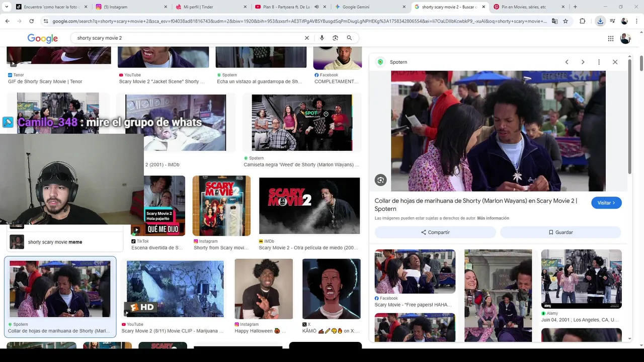This screenshot has height=362, width=644.
Task: Click the search box with 'shorty scary movie 2'
Action: tap(189, 38)
